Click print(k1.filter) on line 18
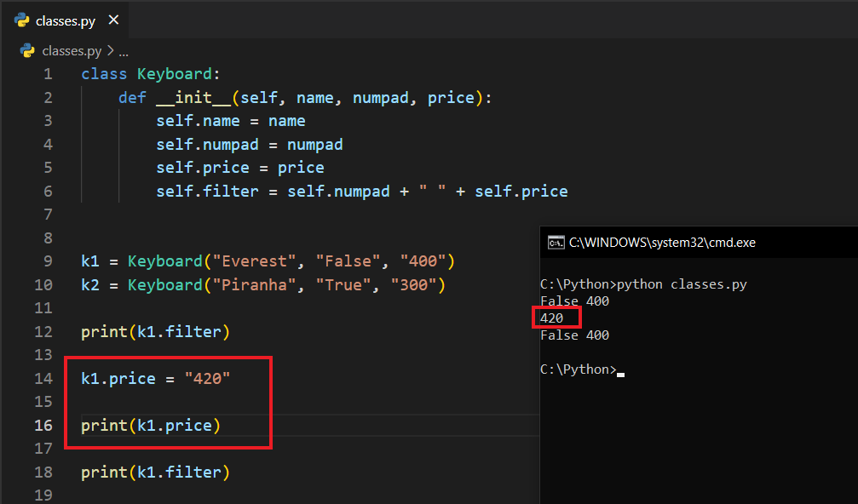The image size is (858, 504). 155,472
